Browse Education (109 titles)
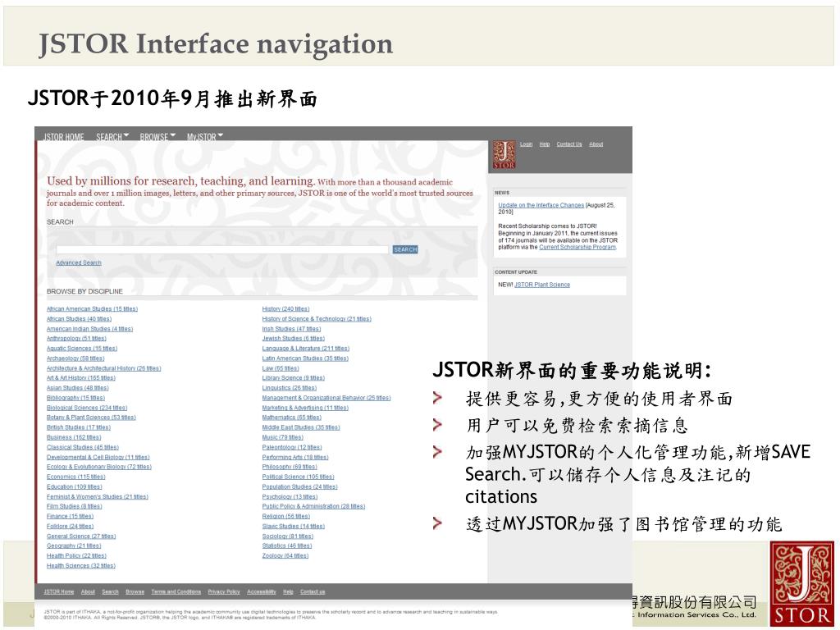This screenshot has height=630, width=840. coord(74,487)
